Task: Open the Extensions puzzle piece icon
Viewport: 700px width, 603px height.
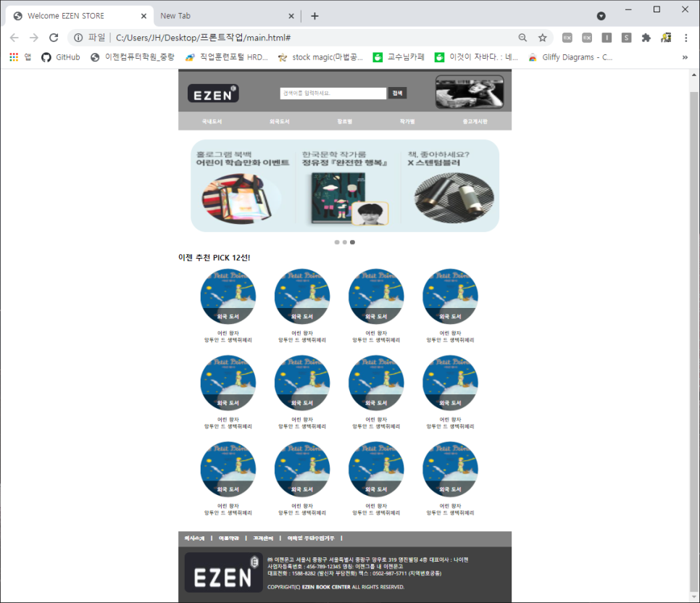Action: click(646, 38)
